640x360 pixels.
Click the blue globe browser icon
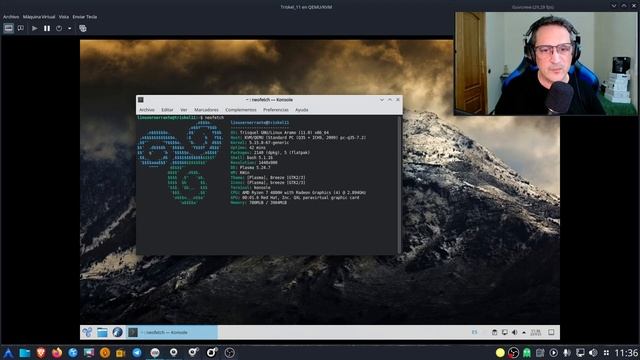(x=73, y=353)
